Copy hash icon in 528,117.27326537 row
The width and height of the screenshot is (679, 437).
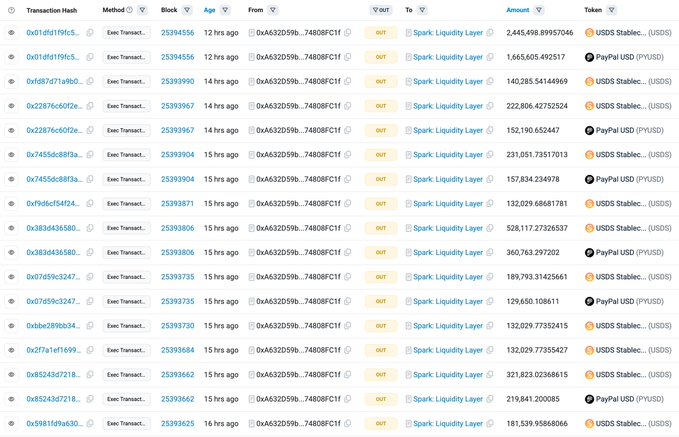pos(90,228)
